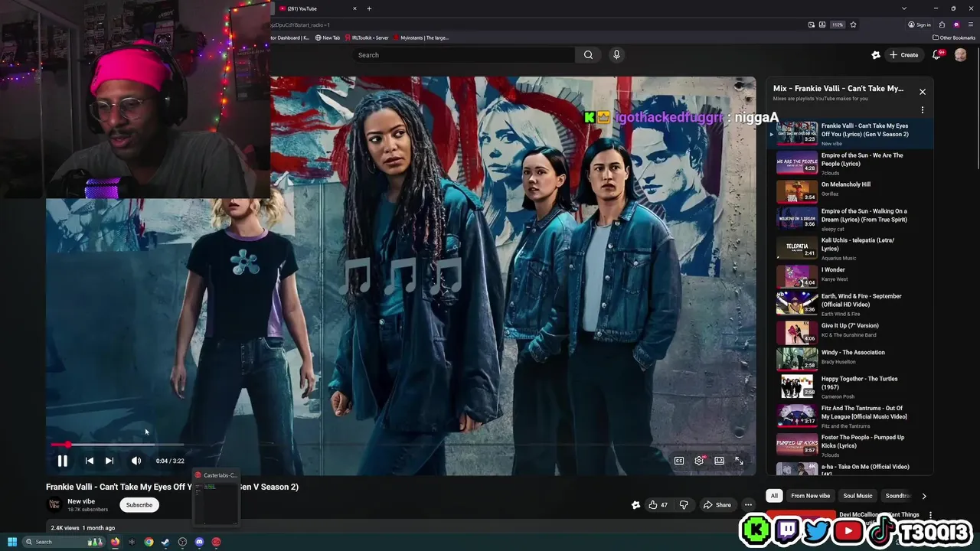Activate voice search microphone icon
This screenshot has height=551, width=980.
(x=616, y=55)
